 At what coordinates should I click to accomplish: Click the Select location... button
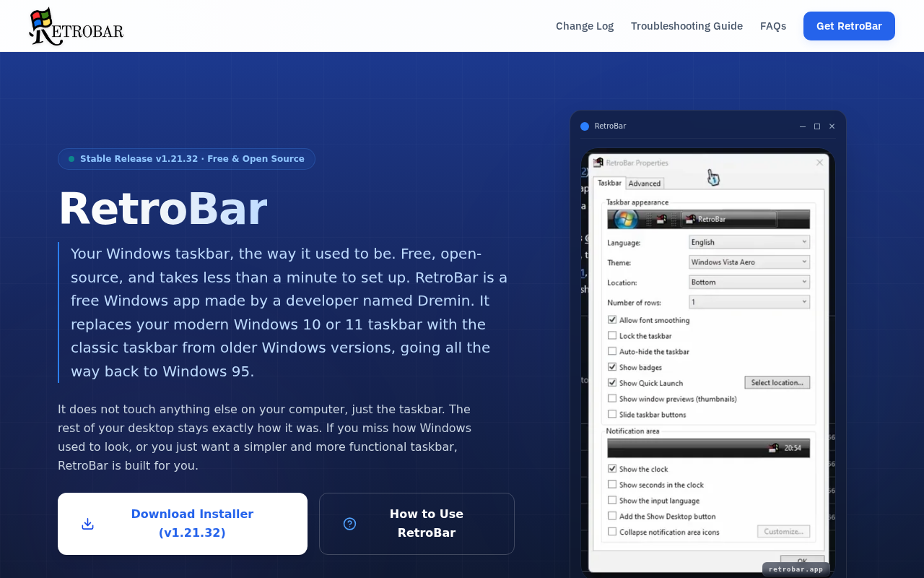point(777,382)
